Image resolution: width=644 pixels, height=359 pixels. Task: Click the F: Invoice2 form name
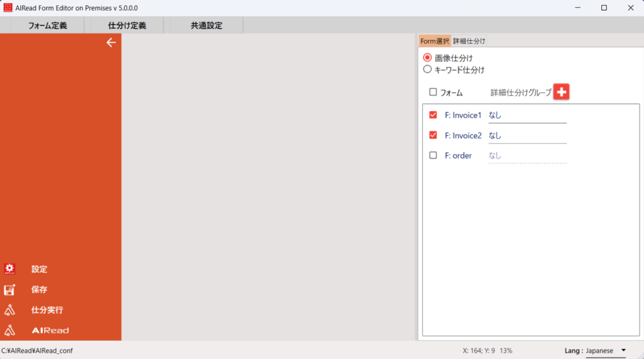(463, 136)
